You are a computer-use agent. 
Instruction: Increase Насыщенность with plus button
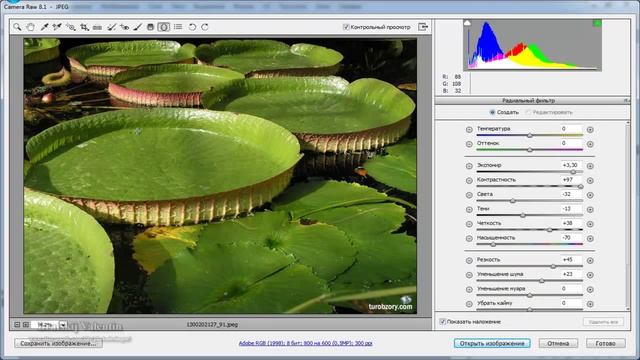[x=590, y=238]
